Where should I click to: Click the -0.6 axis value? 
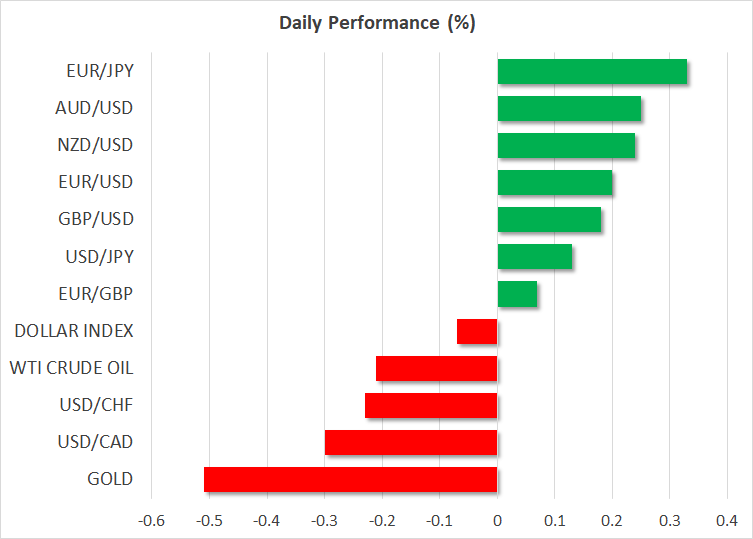[x=151, y=520]
